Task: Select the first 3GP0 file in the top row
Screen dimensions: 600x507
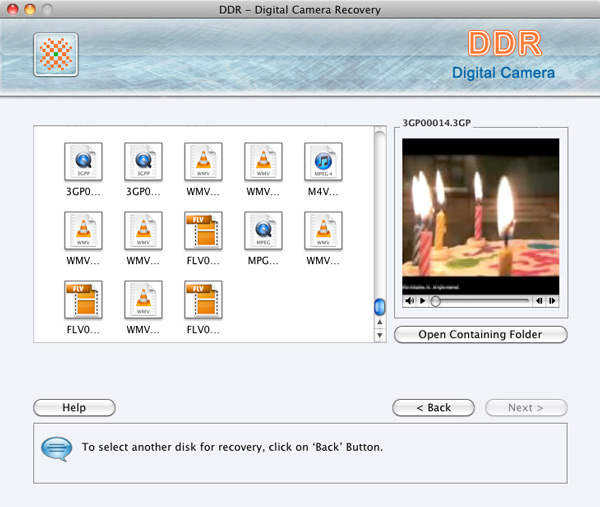Action: tap(83, 161)
